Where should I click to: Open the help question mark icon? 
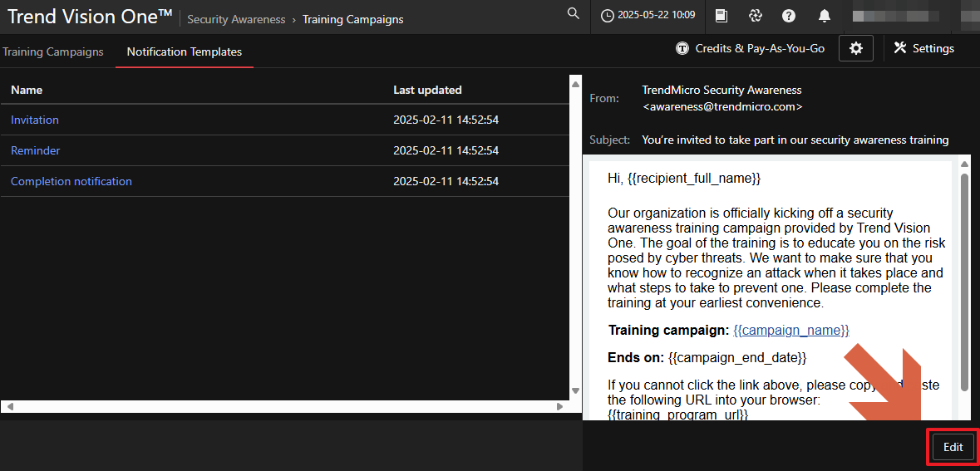pyautogui.click(x=789, y=16)
